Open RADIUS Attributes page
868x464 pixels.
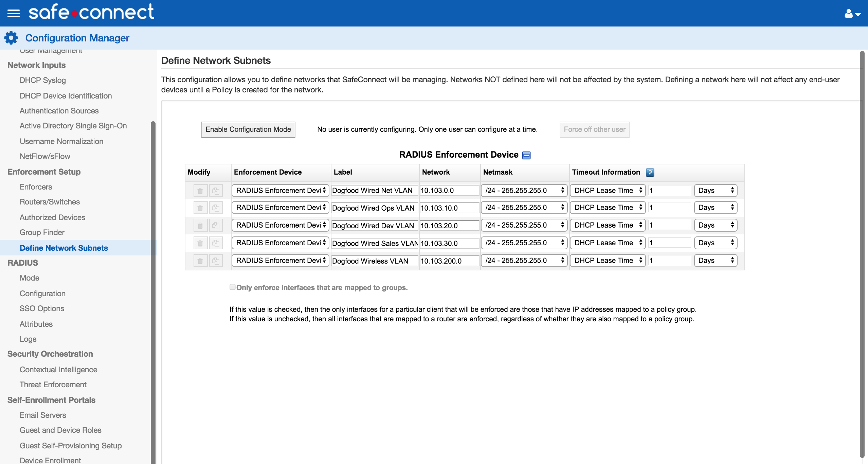coord(36,324)
